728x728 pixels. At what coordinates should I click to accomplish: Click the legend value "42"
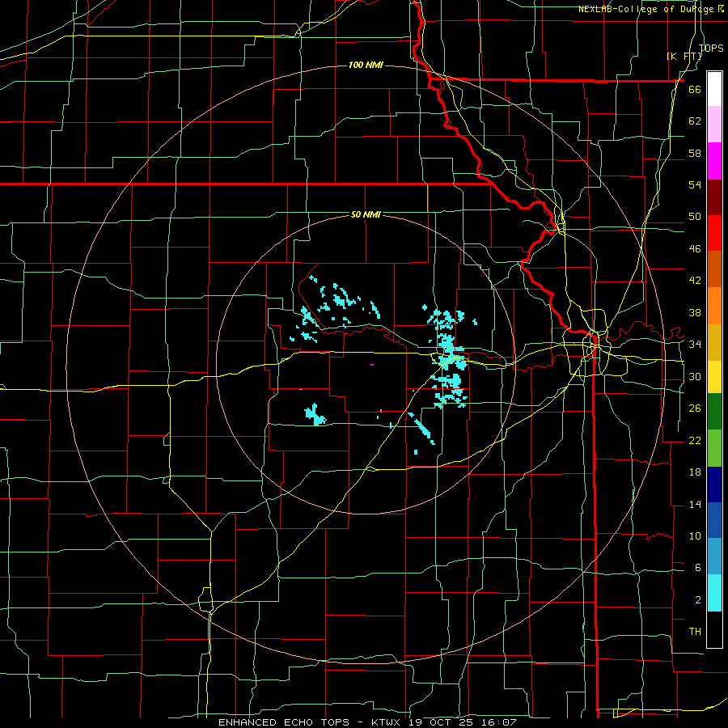(x=695, y=281)
